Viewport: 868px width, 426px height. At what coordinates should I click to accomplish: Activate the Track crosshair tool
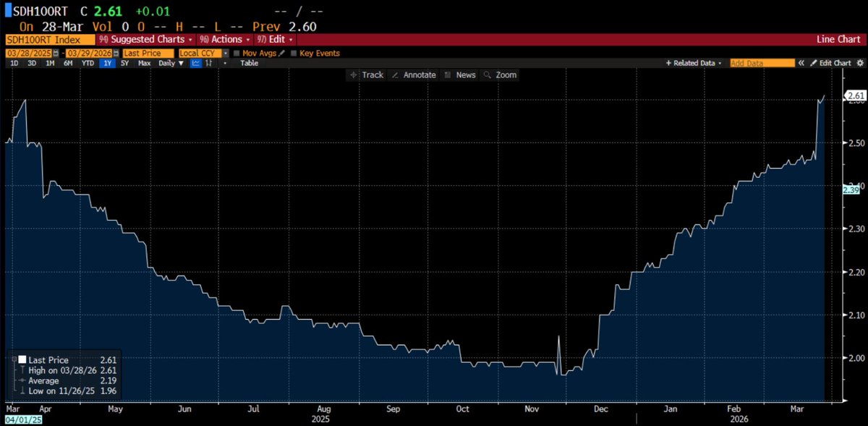[x=367, y=75]
